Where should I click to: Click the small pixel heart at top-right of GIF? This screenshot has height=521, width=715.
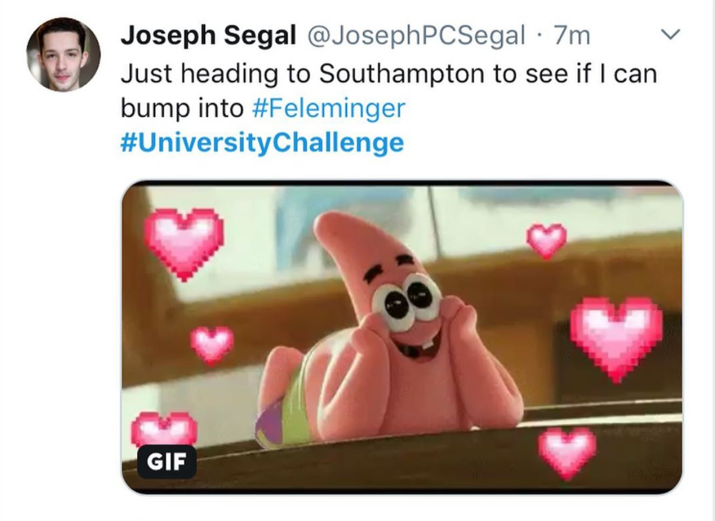[x=546, y=241]
